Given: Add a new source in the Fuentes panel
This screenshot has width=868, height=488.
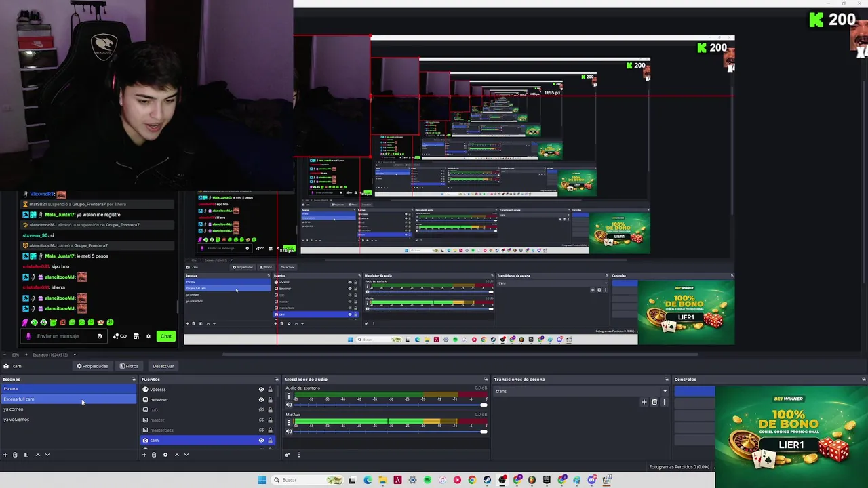Looking at the screenshot, I should coord(144,455).
